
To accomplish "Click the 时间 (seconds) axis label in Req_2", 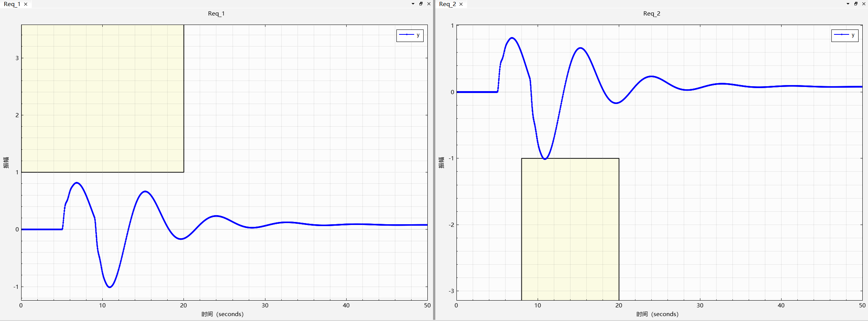I will 657,314.
